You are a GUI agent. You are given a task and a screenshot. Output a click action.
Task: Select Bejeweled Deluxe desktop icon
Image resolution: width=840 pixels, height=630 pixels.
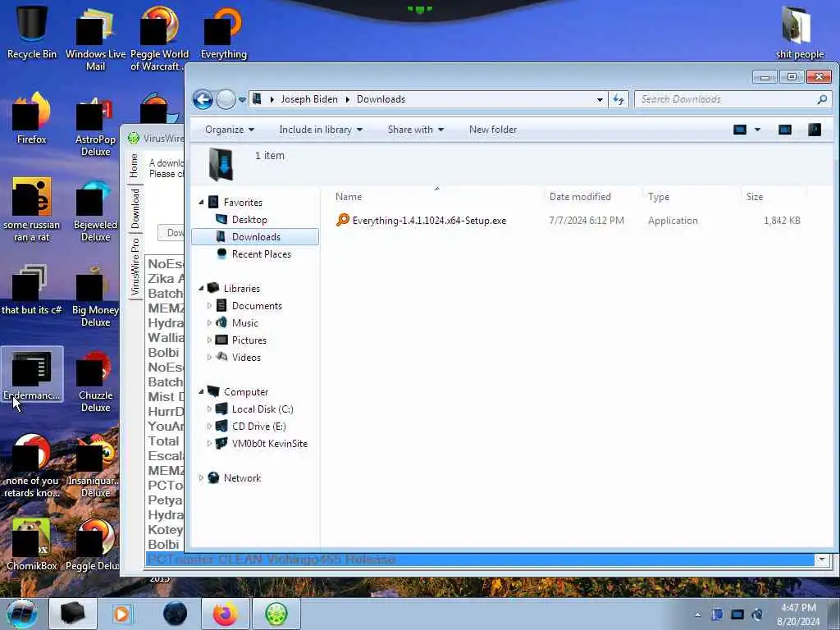[x=95, y=210]
